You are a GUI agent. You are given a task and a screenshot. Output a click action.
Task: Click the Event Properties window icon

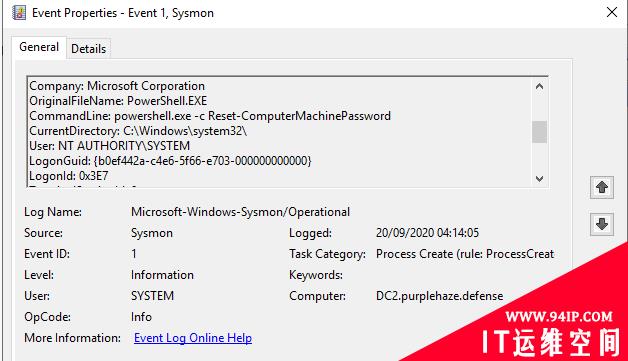click(19, 13)
